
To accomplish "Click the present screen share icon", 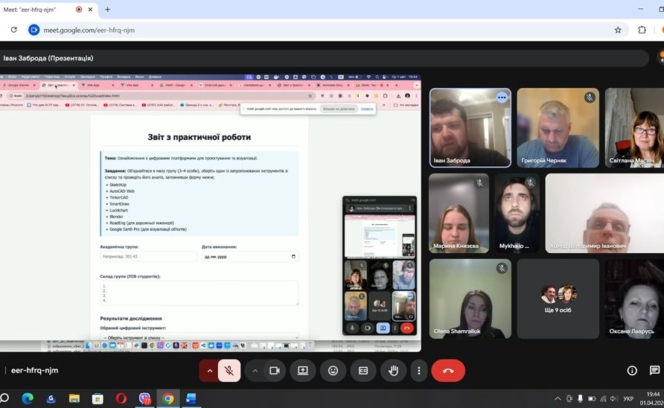I will pos(303,370).
